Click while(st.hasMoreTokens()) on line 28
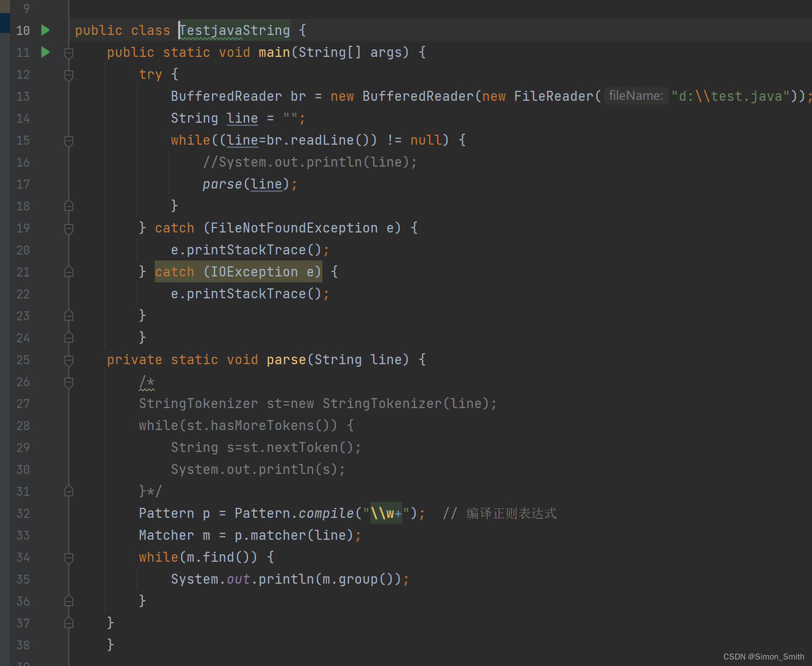This screenshot has width=812, height=666. tap(238, 426)
